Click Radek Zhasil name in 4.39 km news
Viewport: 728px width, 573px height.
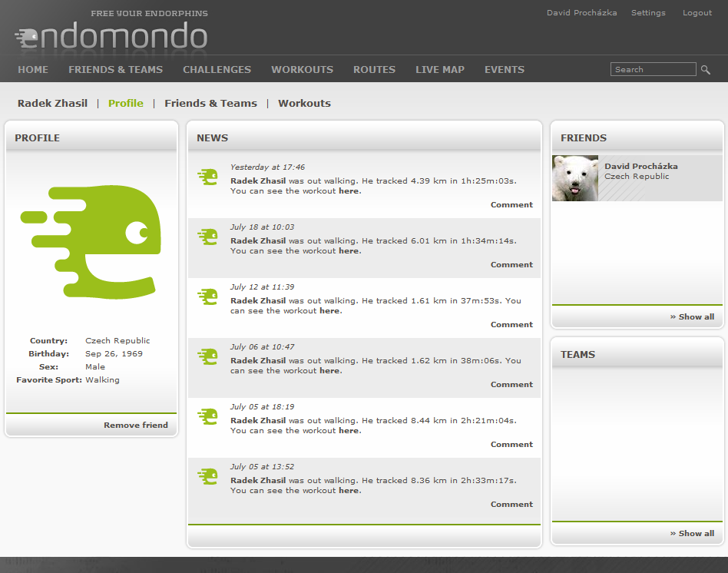click(258, 181)
